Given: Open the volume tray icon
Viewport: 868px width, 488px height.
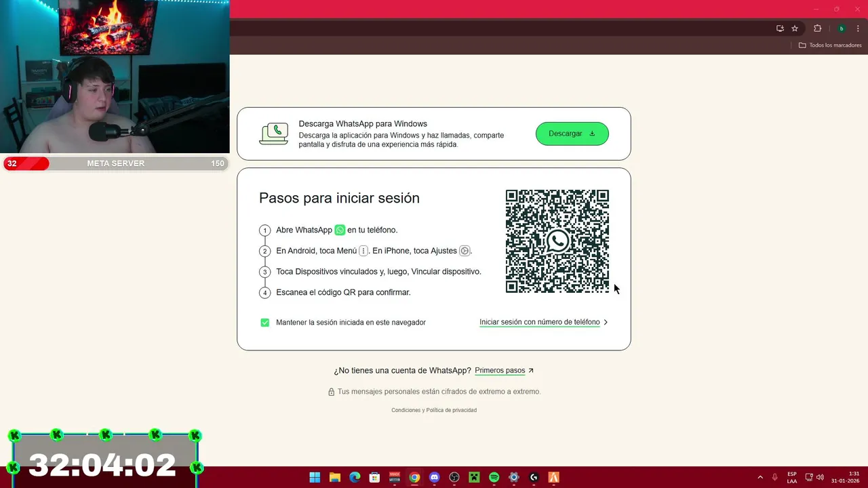Looking at the screenshot, I should [820, 477].
